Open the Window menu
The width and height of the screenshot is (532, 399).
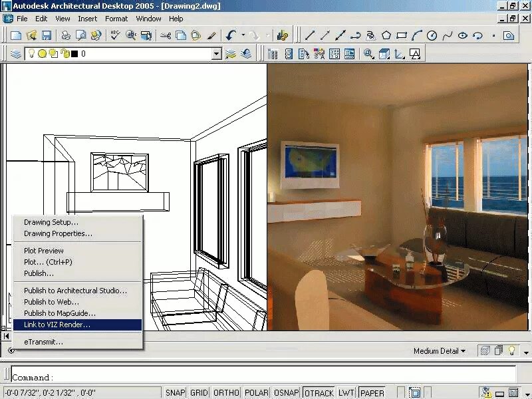[148, 19]
